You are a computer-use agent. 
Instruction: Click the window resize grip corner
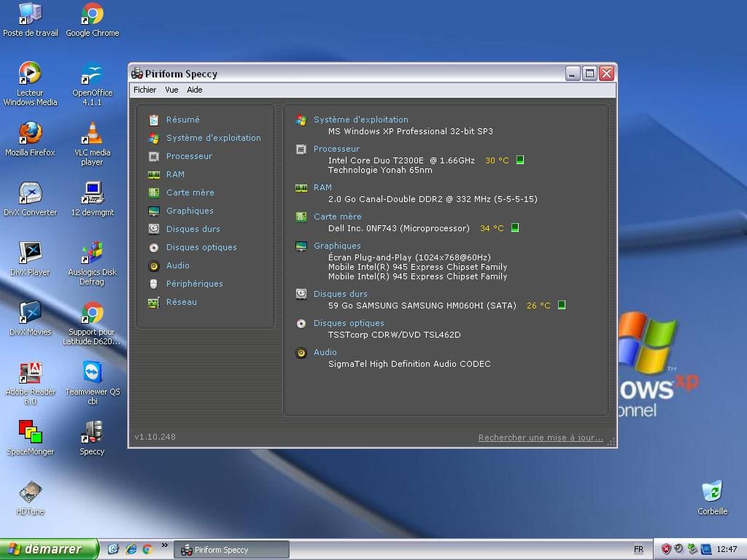pos(611,442)
